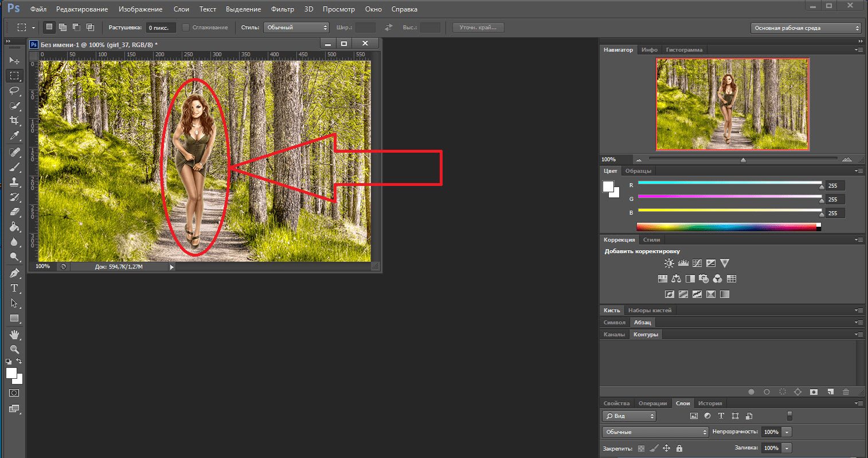The width and height of the screenshot is (868, 458).
Task: Open the Фильтр menu
Action: click(282, 9)
